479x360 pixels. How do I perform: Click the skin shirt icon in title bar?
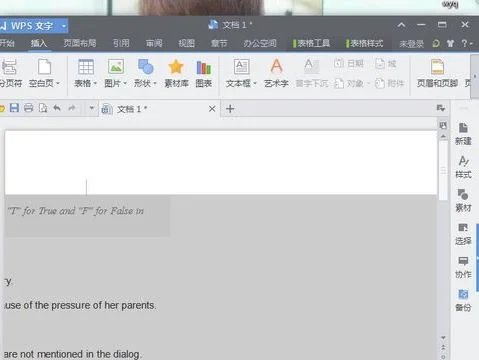pyautogui.click(x=450, y=43)
